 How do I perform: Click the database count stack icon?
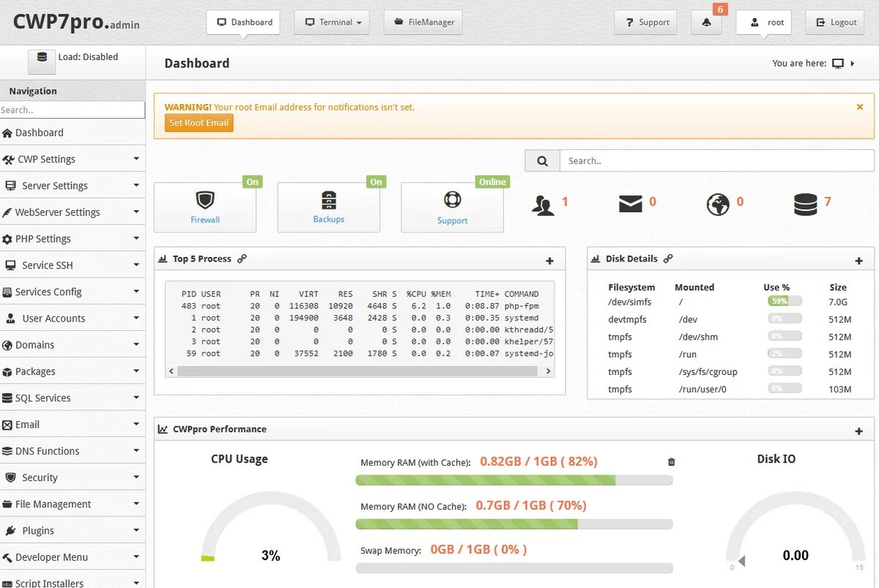pyautogui.click(x=805, y=204)
